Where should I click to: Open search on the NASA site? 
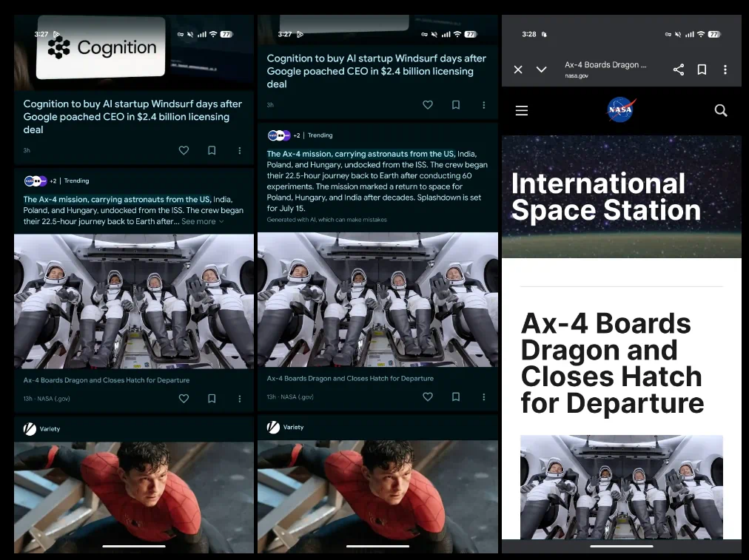pos(721,111)
